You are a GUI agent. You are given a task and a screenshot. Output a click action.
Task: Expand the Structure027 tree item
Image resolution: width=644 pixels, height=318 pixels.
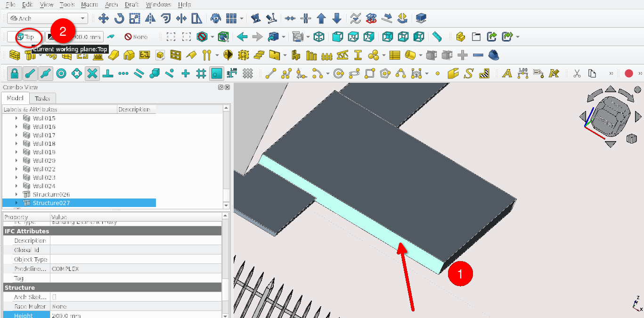coord(16,203)
